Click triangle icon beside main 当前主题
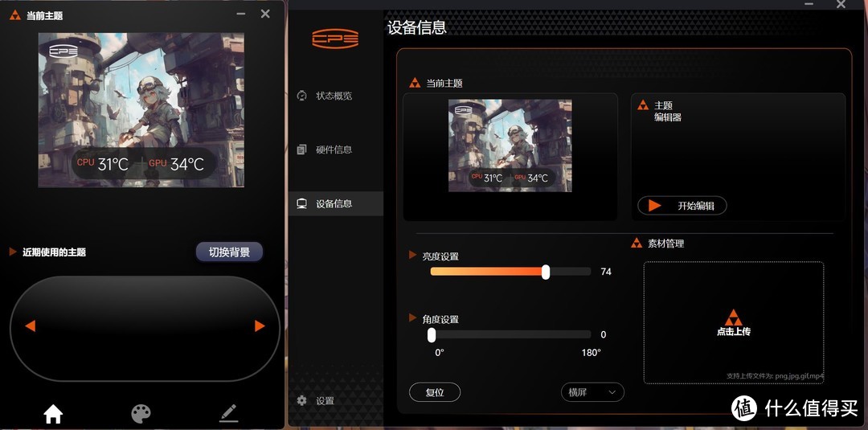This screenshot has height=430, width=868. [415, 83]
